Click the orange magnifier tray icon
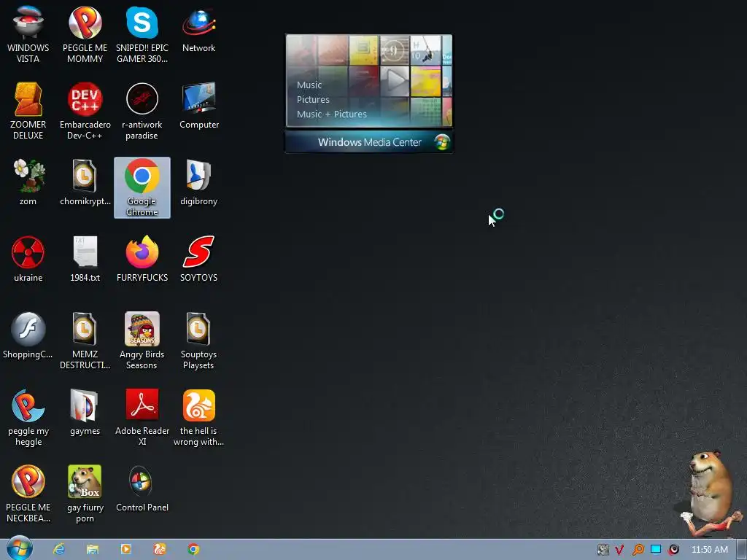Image resolution: width=747 pixels, height=560 pixels. tap(638, 550)
